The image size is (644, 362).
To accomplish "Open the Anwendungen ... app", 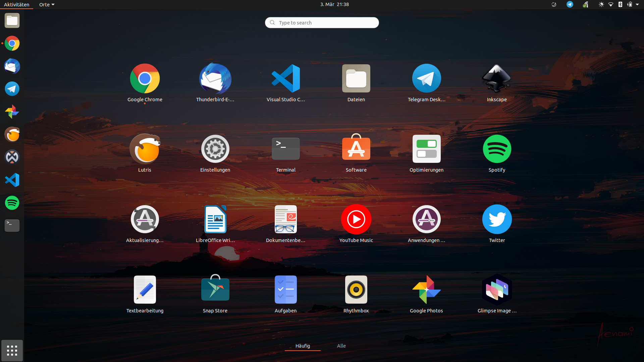I will (x=427, y=219).
